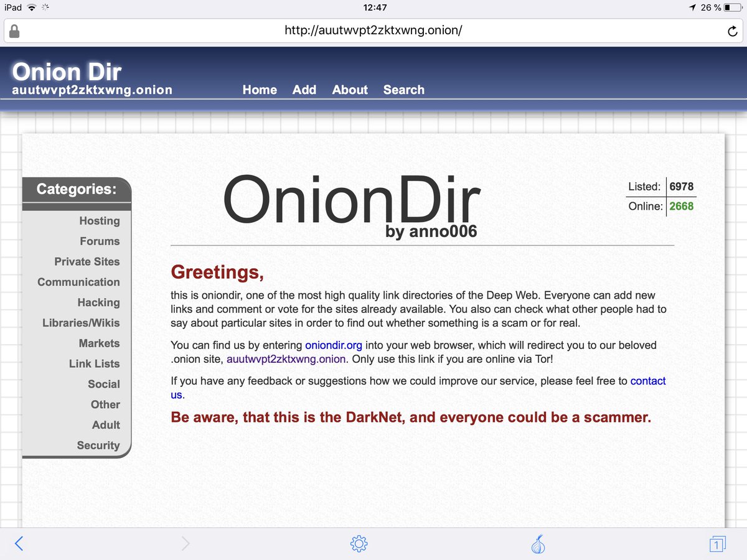The width and height of the screenshot is (747, 560).
Task: Select the Hosting category
Action: 100,221
